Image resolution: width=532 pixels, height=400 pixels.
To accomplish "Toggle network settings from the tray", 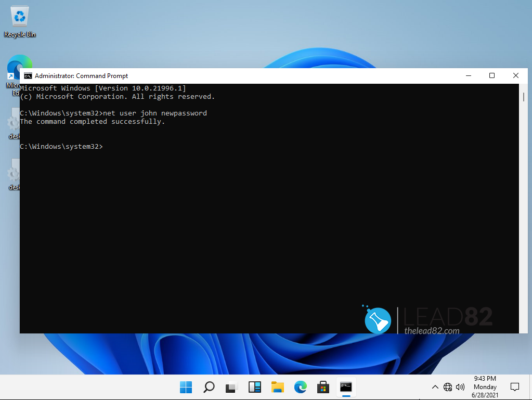I will click(x=448, y=387).
